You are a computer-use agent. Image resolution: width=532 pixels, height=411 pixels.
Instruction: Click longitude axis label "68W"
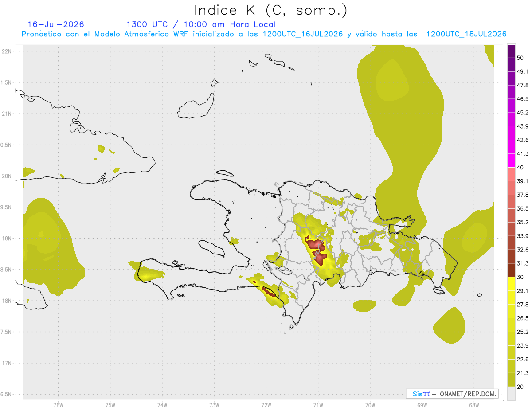(x=473, y=405)
